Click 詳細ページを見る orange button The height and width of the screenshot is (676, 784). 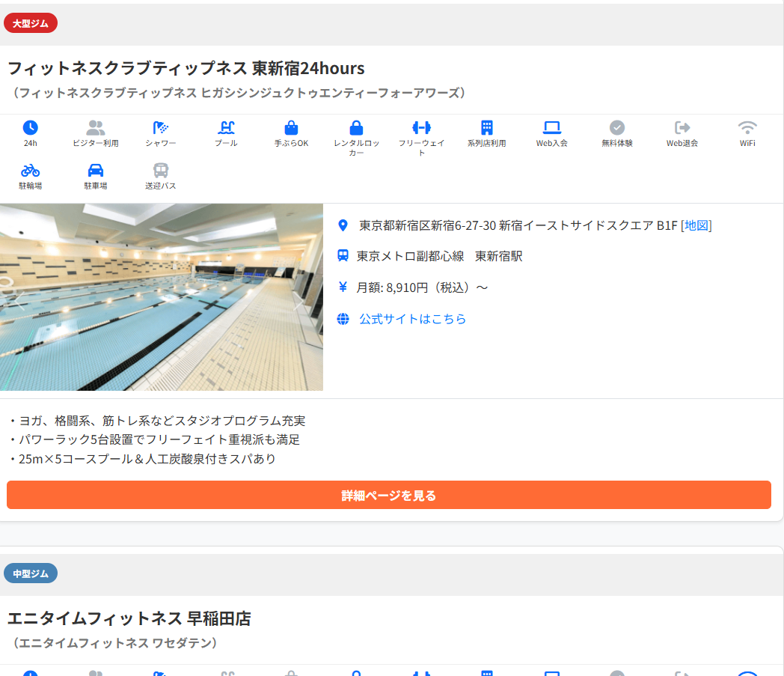coord(389,495)
